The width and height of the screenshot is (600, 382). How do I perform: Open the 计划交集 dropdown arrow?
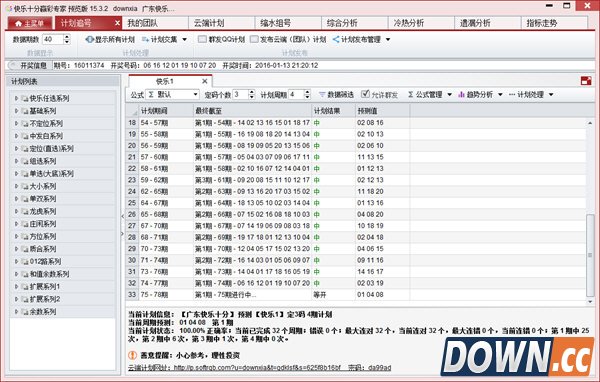[184, 39]
